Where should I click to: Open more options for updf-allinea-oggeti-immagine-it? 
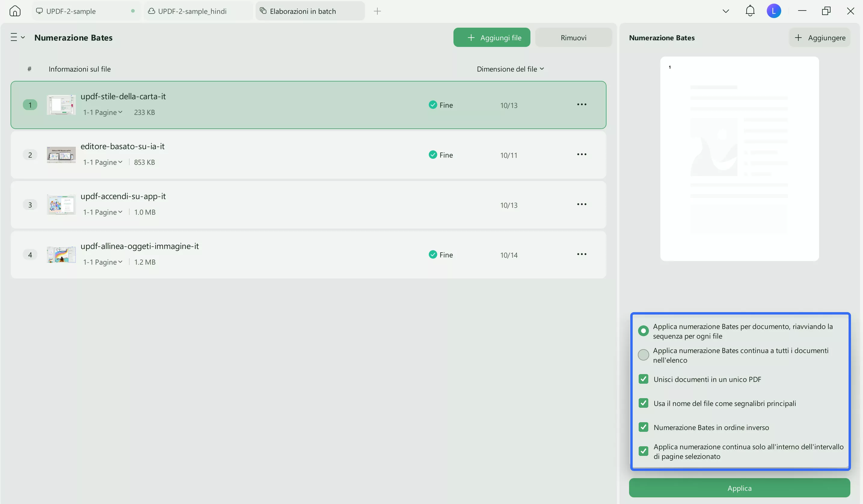582,254
